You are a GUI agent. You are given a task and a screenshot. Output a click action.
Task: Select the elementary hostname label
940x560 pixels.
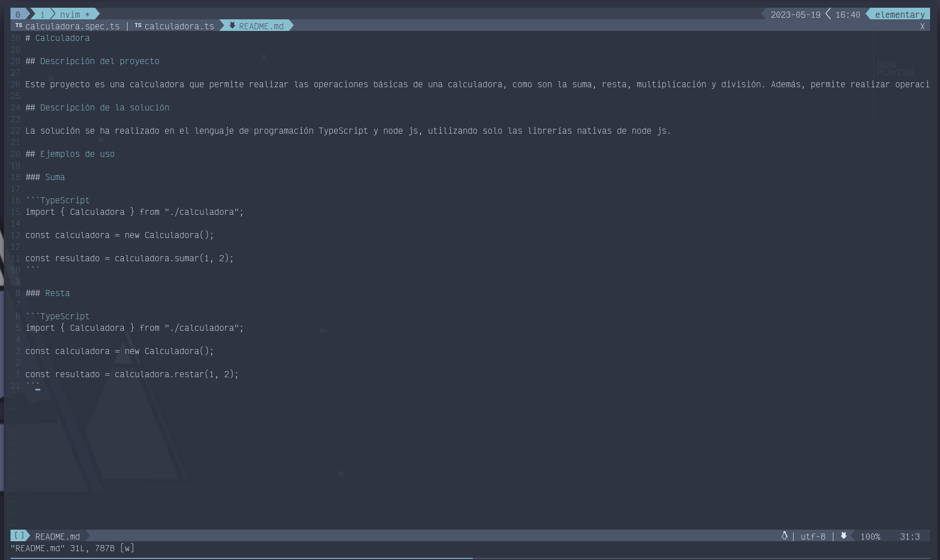(899, 14)
